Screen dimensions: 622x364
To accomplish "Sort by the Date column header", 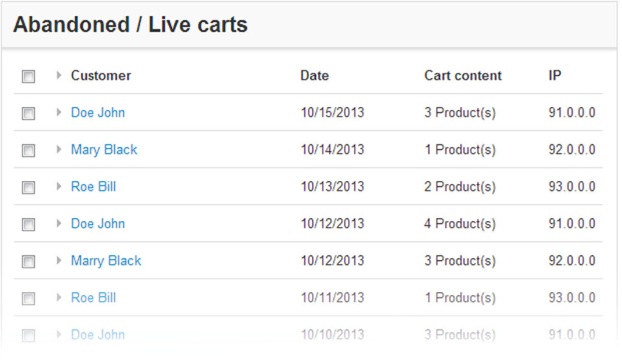I will [315, 76].
